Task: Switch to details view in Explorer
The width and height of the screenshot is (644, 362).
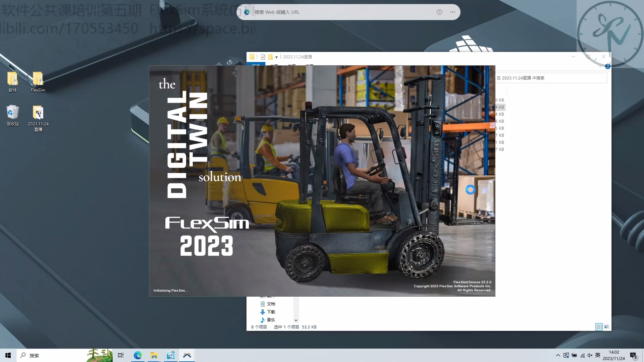Action: pyautogui.click(x=599, y=327)
